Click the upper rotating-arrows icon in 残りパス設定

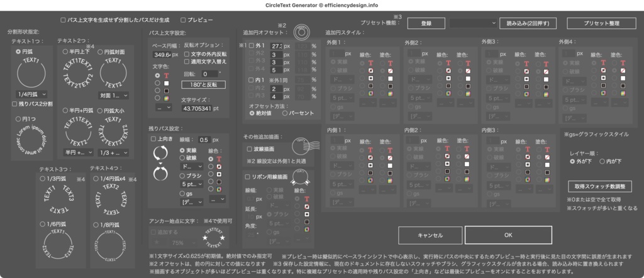(x=160, y=153)
